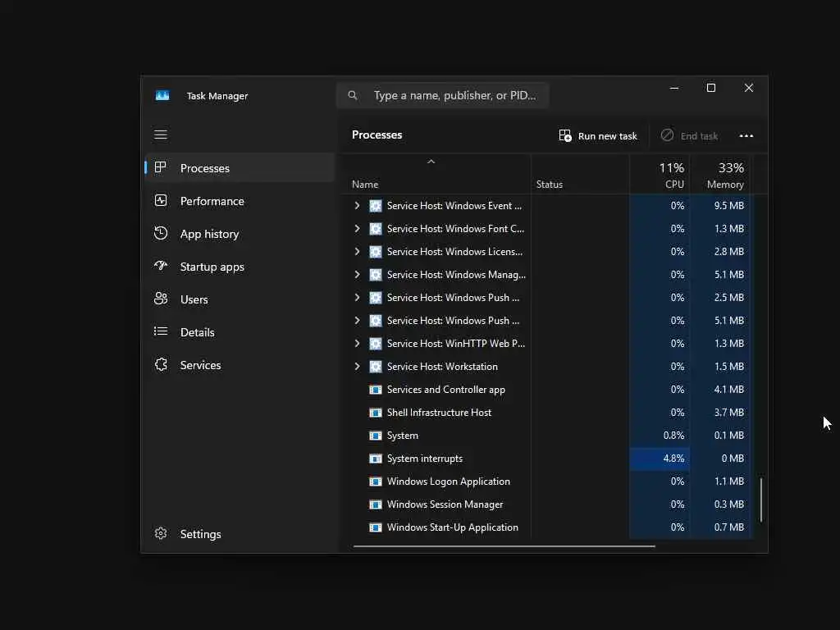Click the Windows Logon Application icon

click(376, 482)
